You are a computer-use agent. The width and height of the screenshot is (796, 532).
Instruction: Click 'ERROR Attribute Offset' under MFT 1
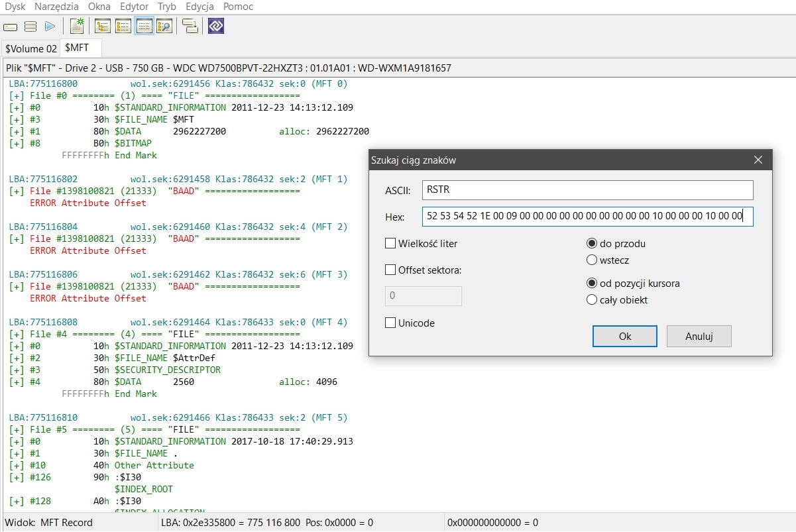click(x=88, y=203)
